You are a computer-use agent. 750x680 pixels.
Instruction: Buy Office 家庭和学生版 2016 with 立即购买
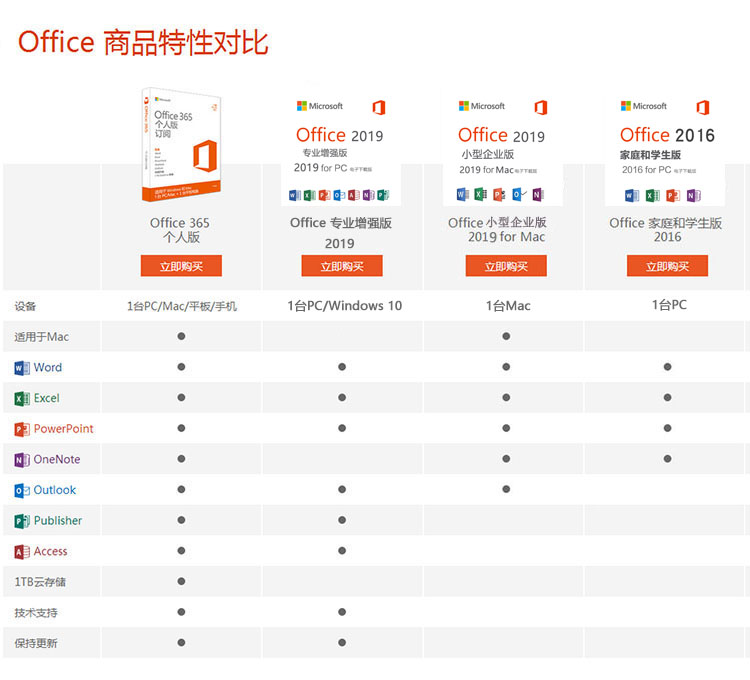click(x=667, y=266)
